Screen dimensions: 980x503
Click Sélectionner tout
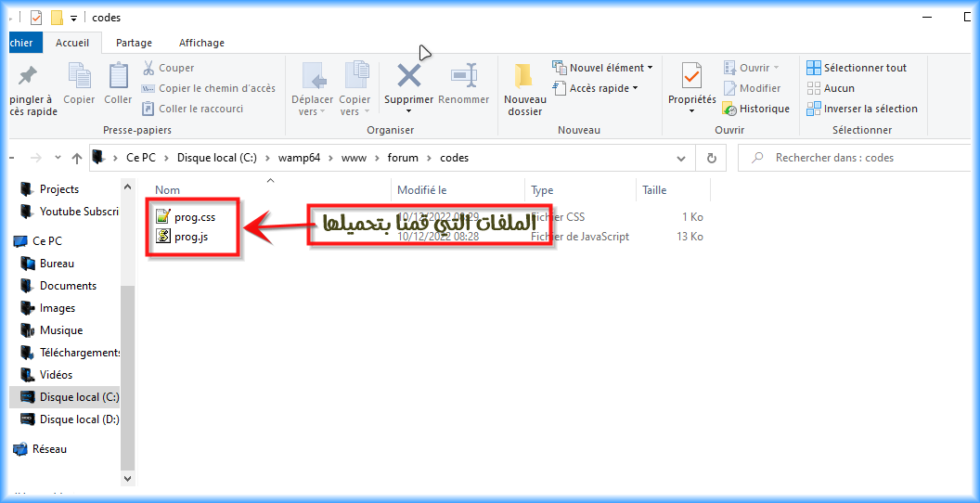(857, 68)
